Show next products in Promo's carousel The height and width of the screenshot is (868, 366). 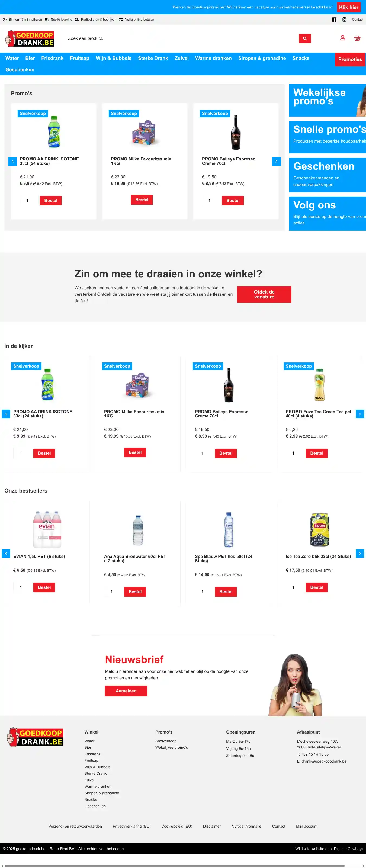click(x=276, y=161)
